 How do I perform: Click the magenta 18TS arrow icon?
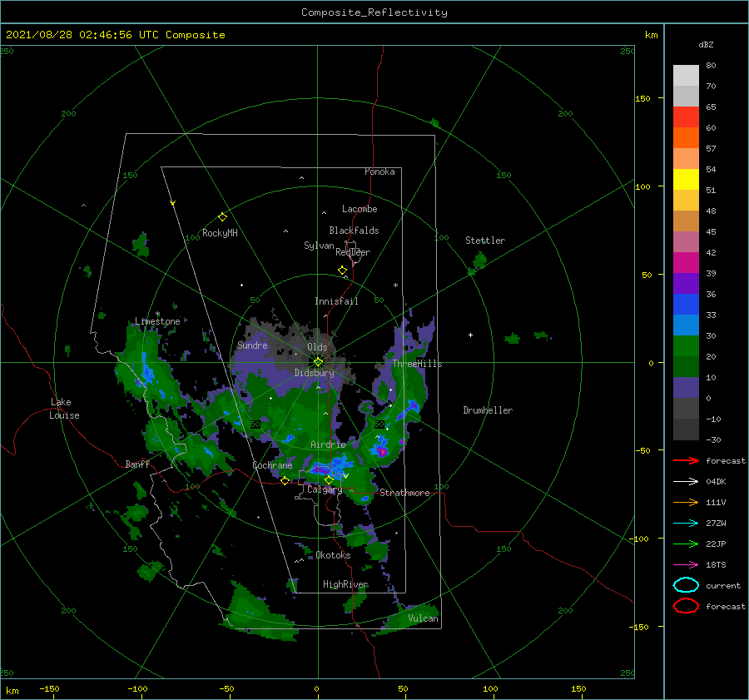[686, 565]
